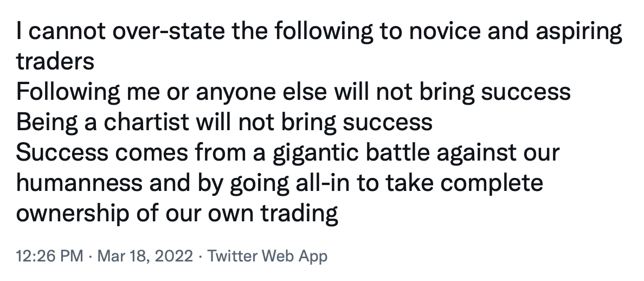Viewport: 644px width, 281px height.
Task: Click the phrase "gigantic battle against our"
Action: click(x=416, y=153)
